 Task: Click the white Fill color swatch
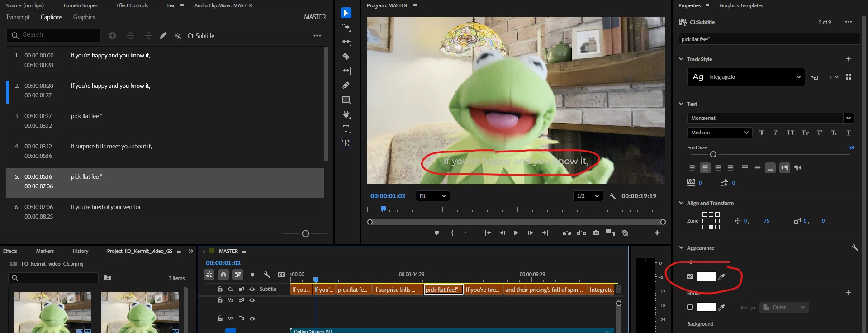click(x=706, y=276)
